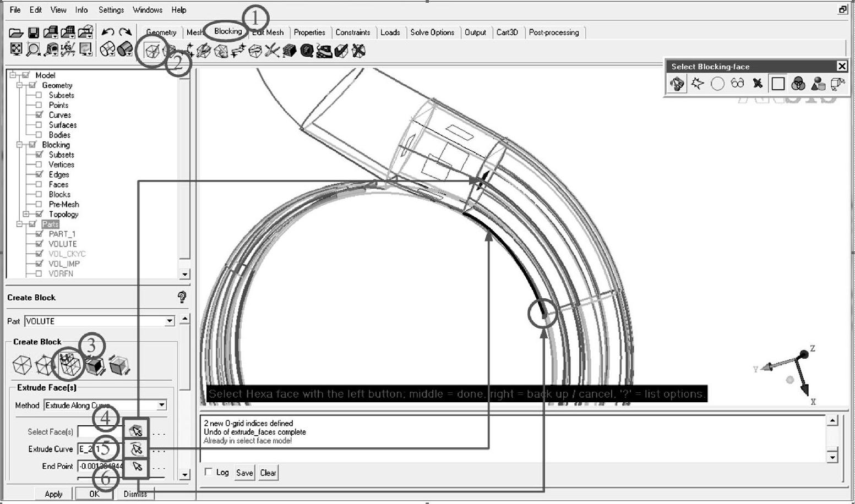Select the Extrude Face block icon
This screenshot has width=855, height=504.
click(70, 365)
